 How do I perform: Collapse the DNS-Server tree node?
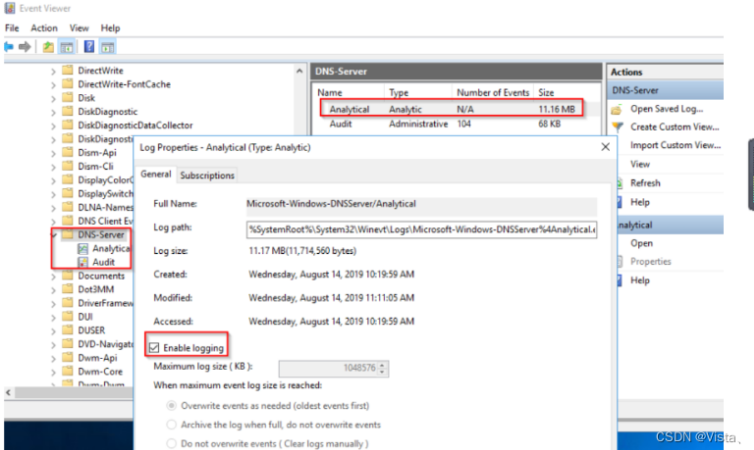(x=53, y=235)
